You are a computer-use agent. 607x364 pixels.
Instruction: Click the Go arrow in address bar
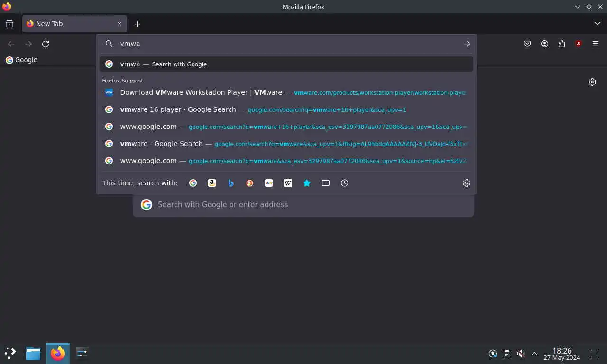coord(467,44)
